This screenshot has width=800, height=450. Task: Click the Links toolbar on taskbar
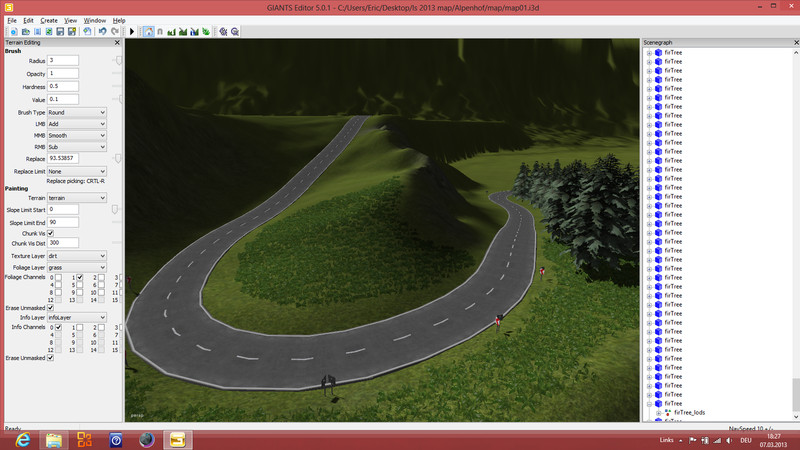coord(666,440)
